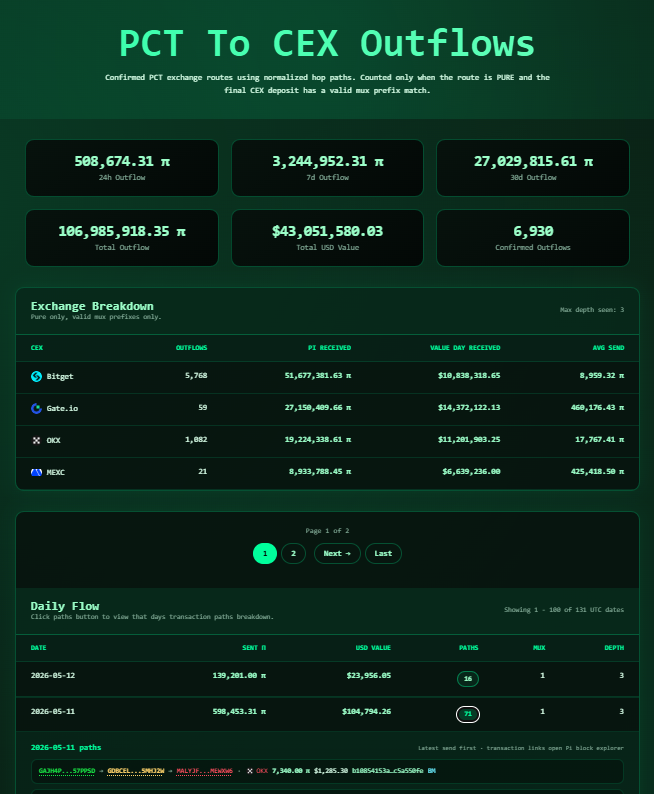
Task: Click USD value $104,794.26
Action: (x=366, y=711)
